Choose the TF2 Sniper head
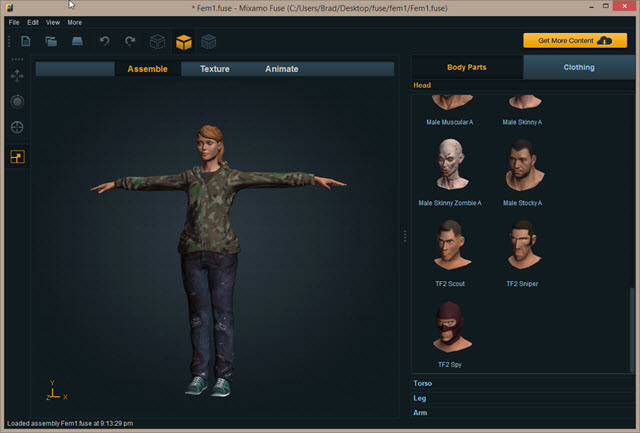 524,245
